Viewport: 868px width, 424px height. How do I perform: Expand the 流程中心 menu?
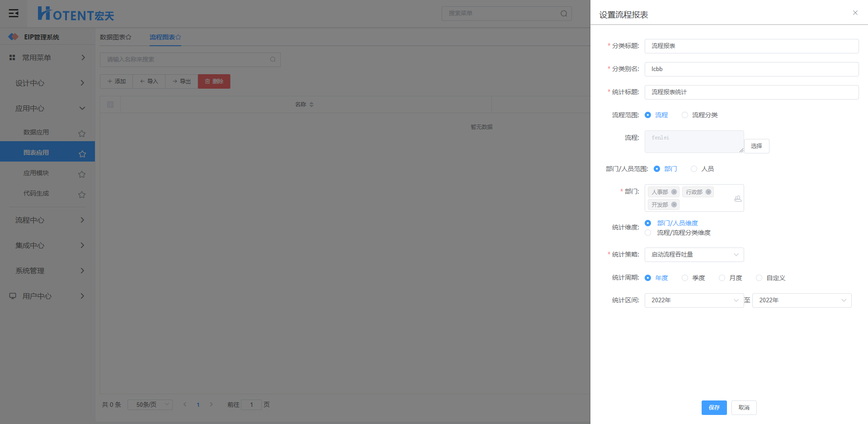point(47,220)
